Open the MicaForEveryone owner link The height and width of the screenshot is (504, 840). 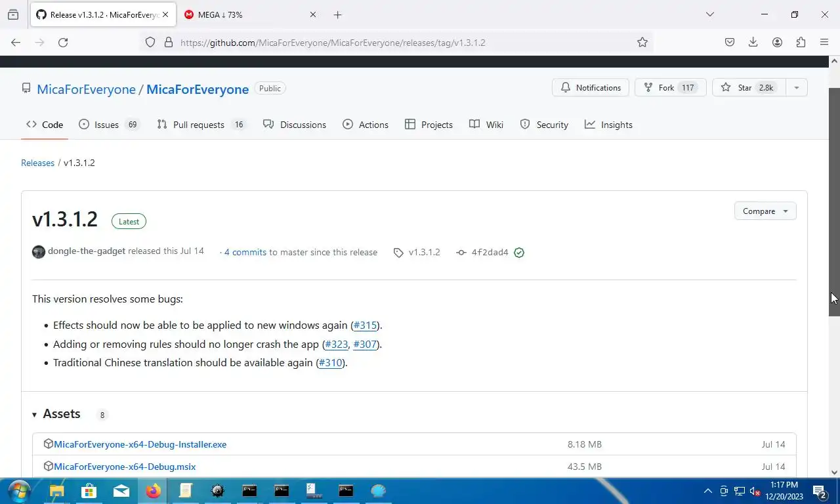(86, 89)
